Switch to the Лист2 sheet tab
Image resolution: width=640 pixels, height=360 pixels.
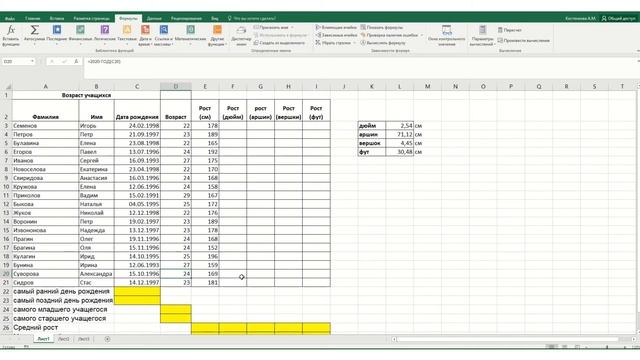pyautogui.click(x=64, y=339)
